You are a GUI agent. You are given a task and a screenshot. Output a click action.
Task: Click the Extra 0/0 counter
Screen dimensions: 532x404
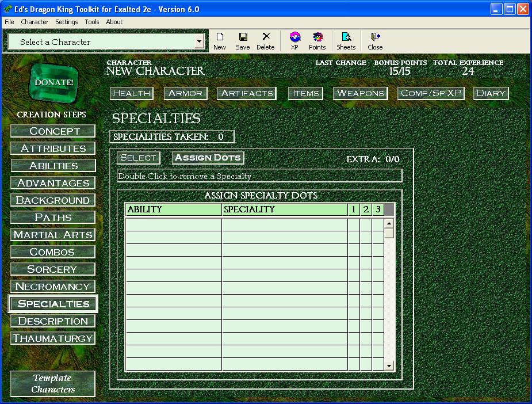click(373, 159)
